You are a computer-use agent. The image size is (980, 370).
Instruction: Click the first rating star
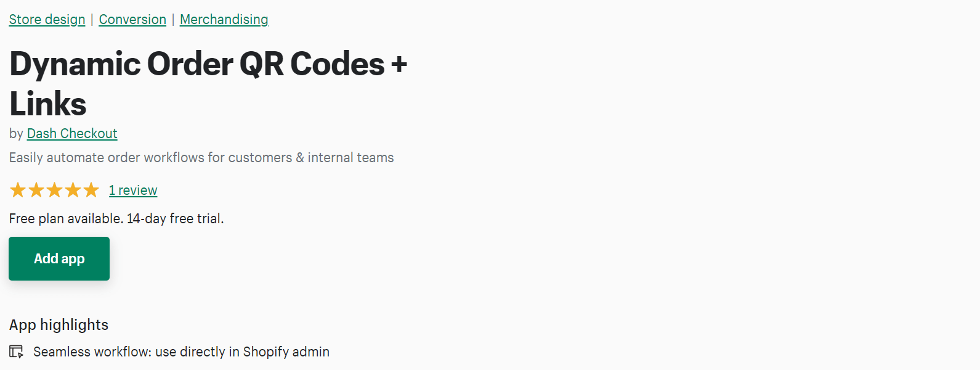tap(18, 190)
